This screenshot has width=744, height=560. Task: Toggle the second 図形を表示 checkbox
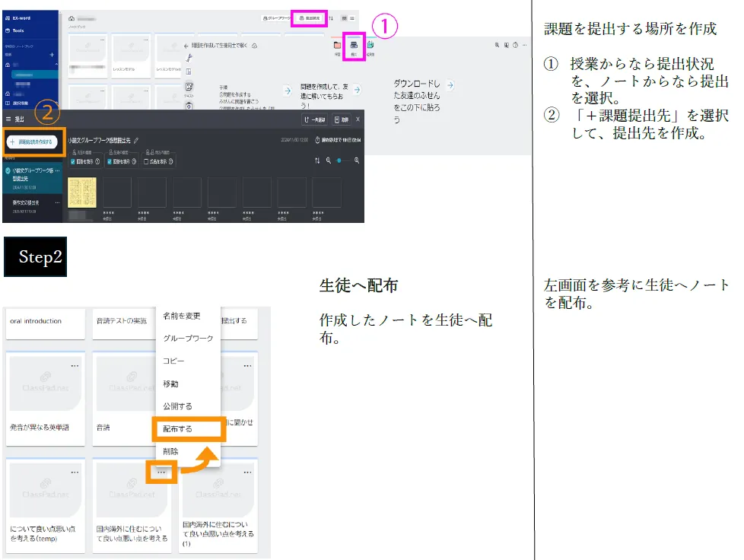pos(110,161)
